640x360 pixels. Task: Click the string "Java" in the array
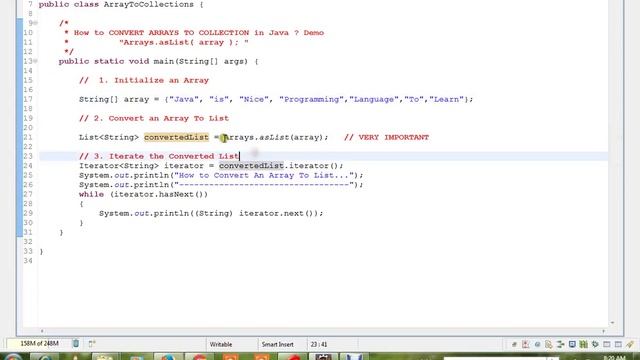184,100
